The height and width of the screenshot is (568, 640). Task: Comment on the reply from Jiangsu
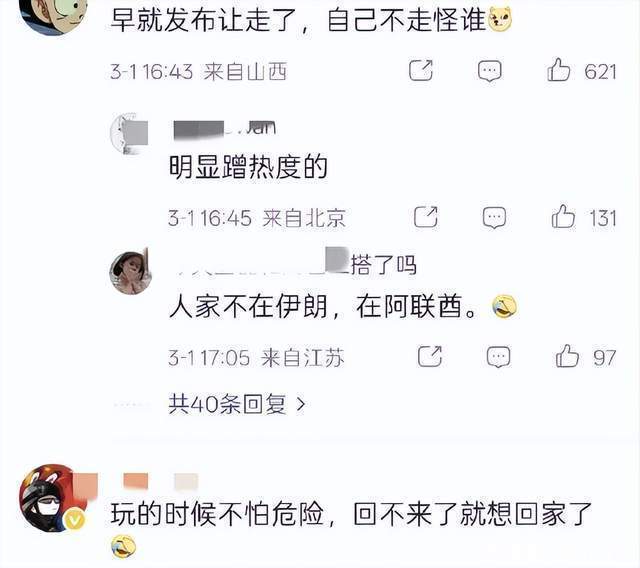[498, 357]
